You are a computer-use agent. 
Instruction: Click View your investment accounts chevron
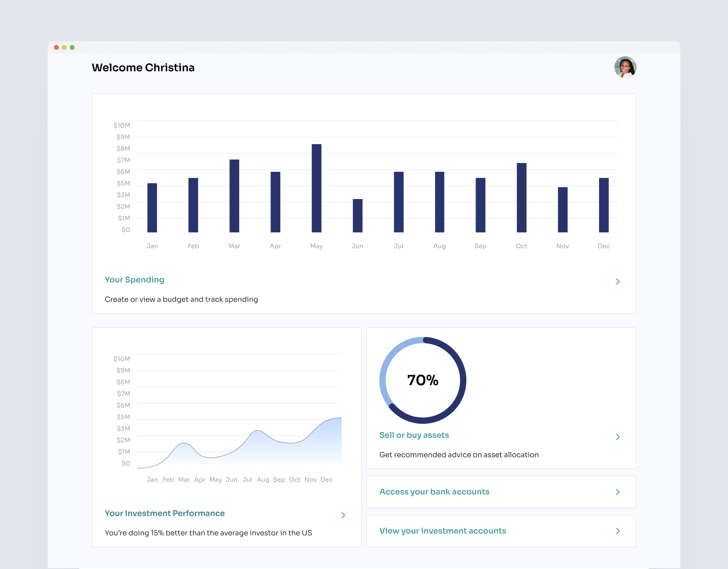pyautogui.click(x=618, y=531)
